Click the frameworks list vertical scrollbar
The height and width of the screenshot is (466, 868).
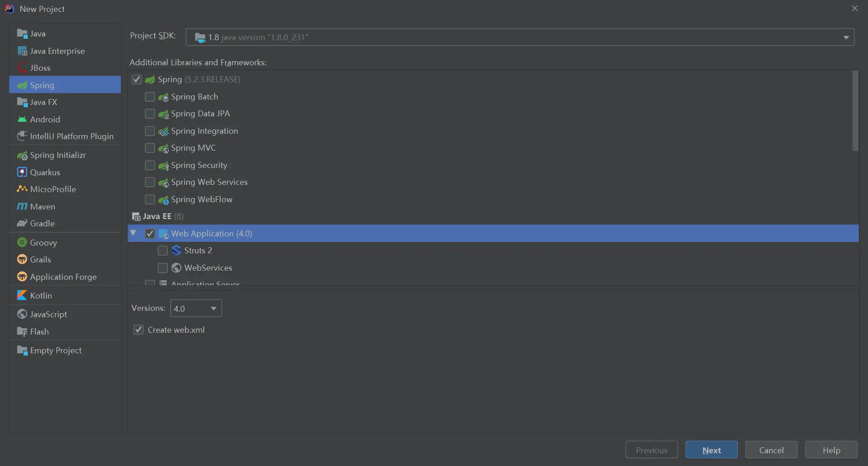coord(855,110)
